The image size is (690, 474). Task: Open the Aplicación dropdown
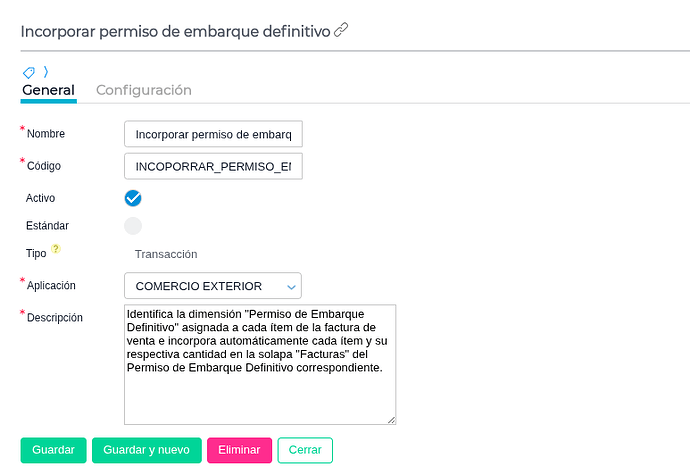(213, 286)
